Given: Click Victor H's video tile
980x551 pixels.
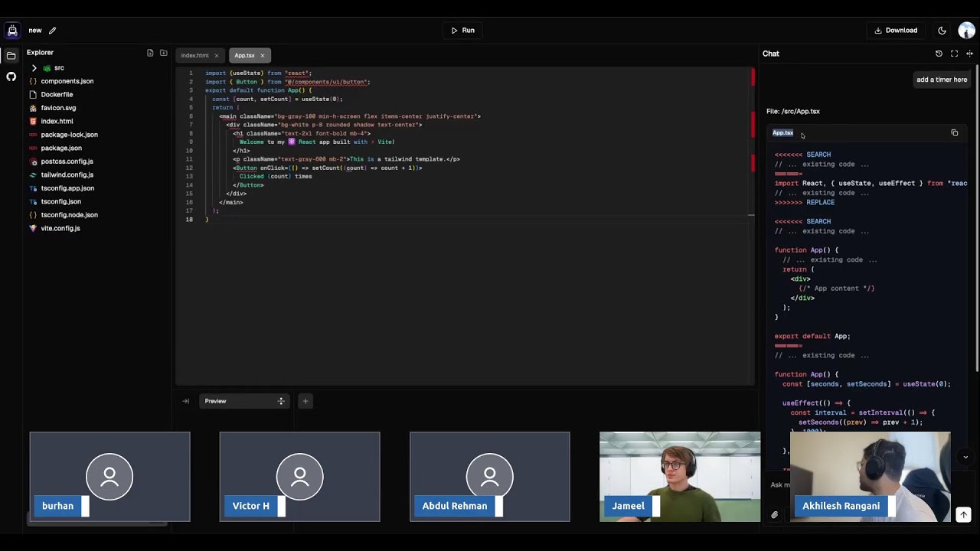Looking at the screenshot, I should tap(299, 477).
